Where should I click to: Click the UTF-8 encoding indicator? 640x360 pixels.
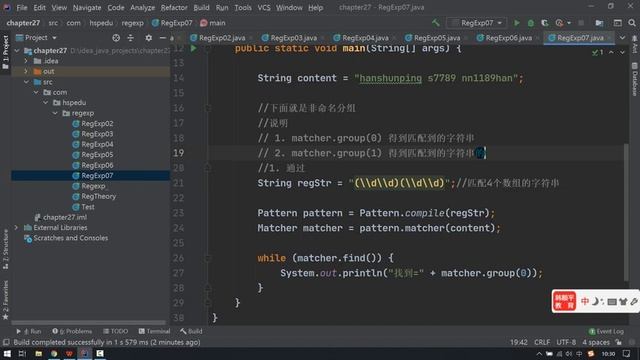pyautogui.click(x=566, y=342)
